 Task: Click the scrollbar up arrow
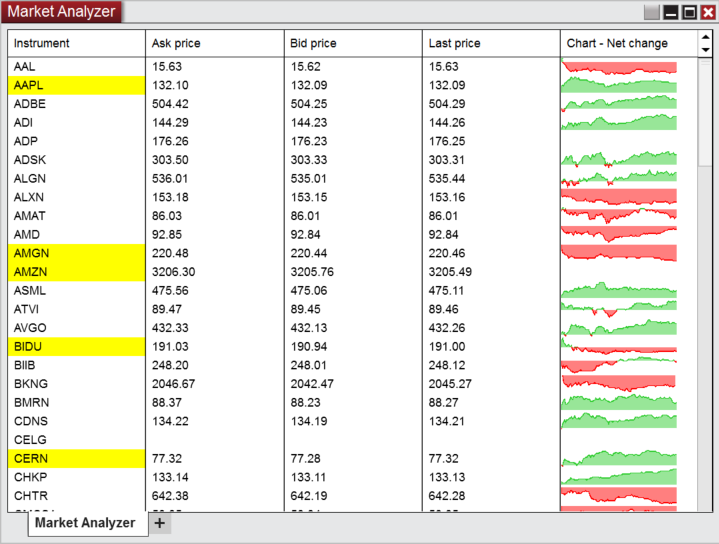tap(705, 37)
